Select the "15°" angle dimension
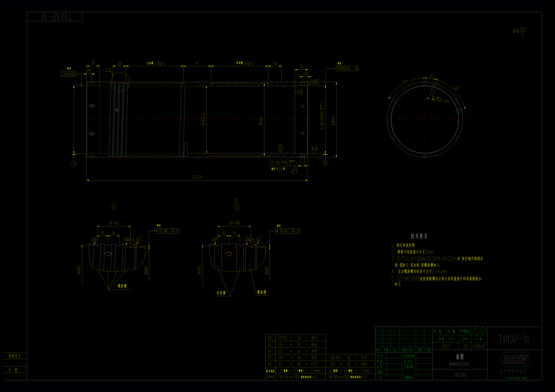 click(432, 76)
